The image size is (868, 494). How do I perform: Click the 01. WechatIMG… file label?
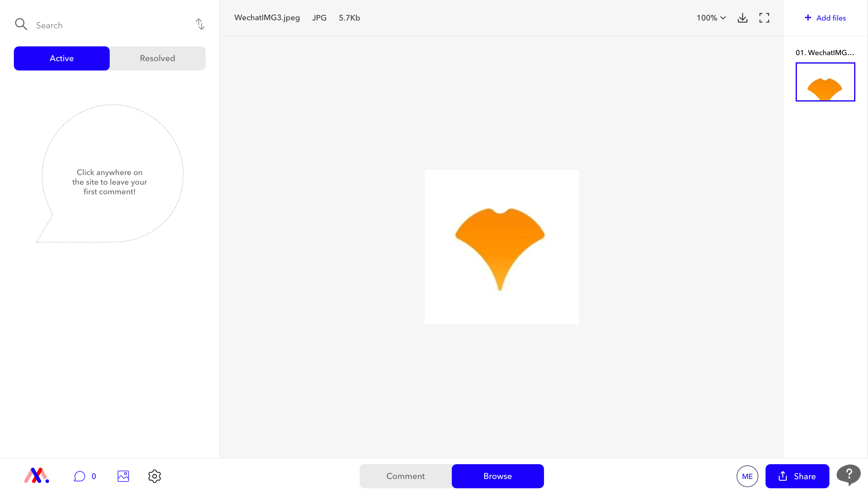(x=825, y=53)
